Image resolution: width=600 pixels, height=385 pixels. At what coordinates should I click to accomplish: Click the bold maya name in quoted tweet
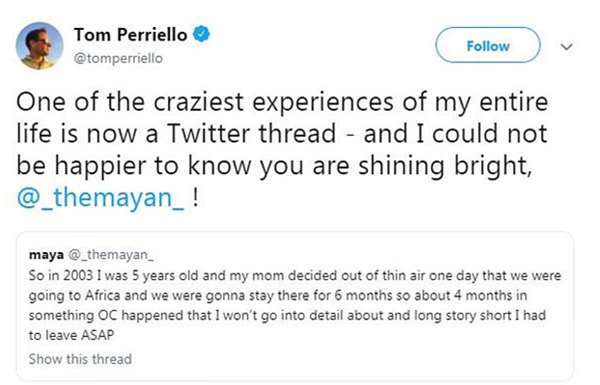[46, 254]
